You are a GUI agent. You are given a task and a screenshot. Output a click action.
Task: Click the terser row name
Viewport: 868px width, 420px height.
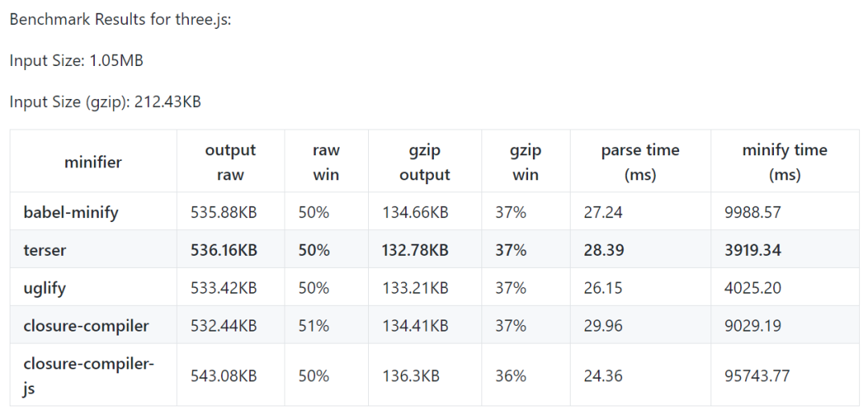(x=45, y=250)
